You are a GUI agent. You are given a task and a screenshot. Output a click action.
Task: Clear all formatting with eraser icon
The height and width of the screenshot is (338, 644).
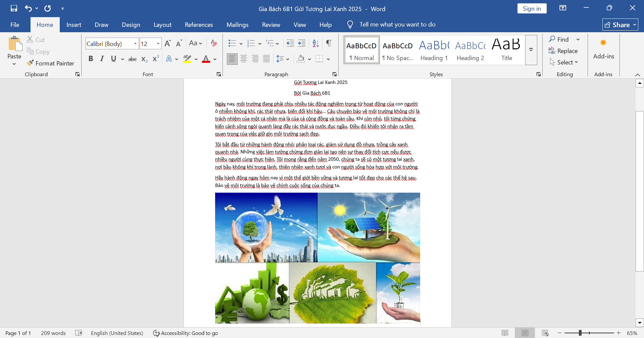214,43
